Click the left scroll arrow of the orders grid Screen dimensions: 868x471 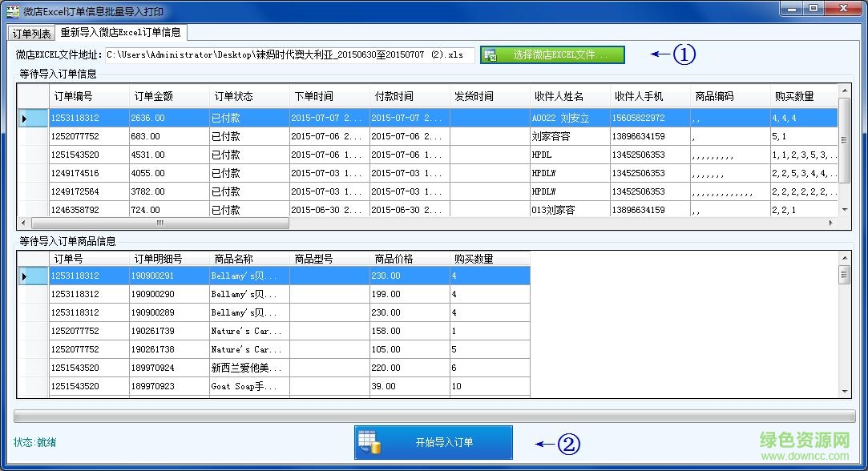24,223
